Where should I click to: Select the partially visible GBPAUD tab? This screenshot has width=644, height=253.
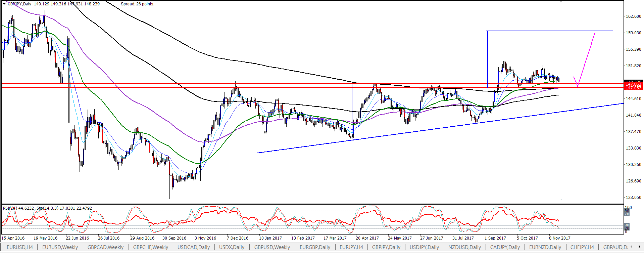(x=615, y=247)
